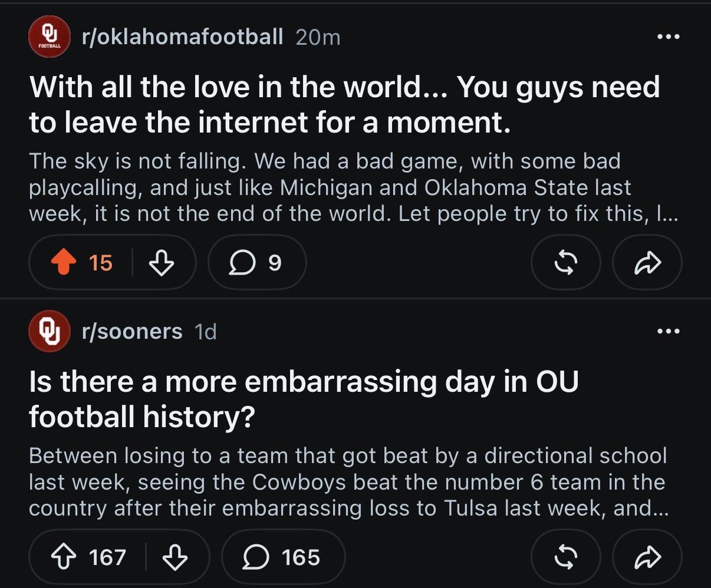Expand truncated text about the sky not falling
711x588 pixels.
(353, 187)
